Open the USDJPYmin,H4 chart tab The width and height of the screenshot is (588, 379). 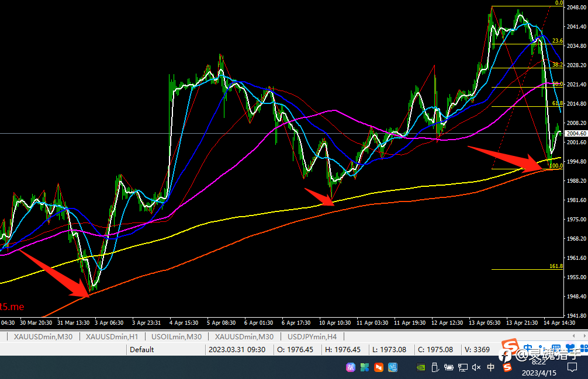coord(312,337)
